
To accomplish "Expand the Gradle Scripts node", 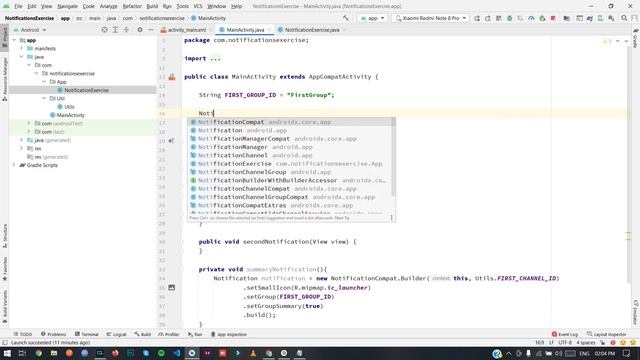I will tap(14, 165).
